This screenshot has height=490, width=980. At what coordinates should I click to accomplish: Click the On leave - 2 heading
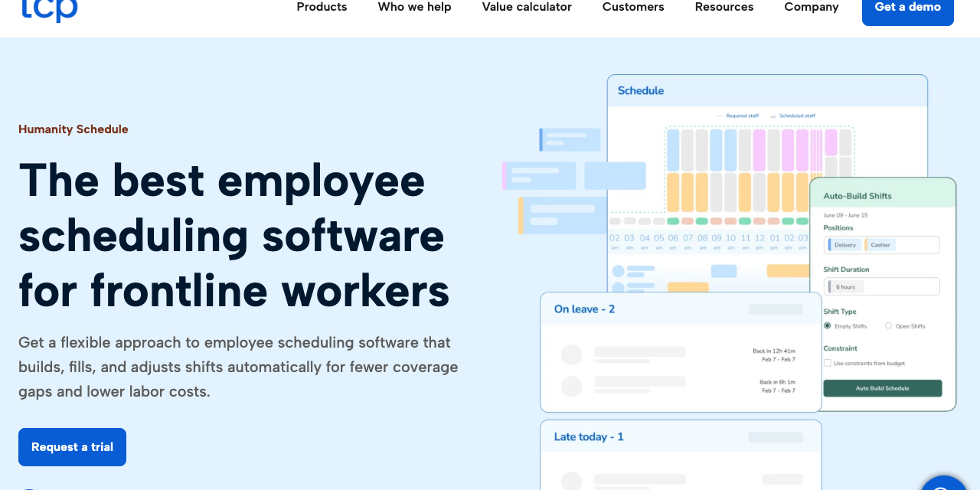585,309
